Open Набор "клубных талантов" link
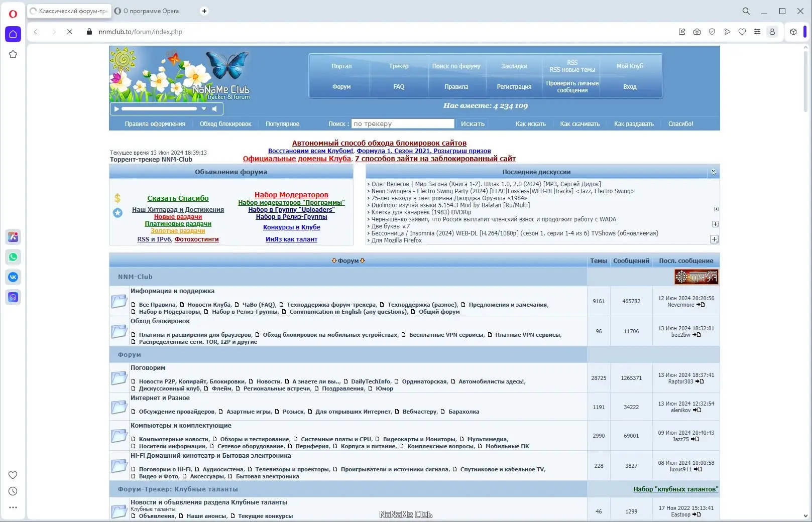The height and width of the screenshot is (522, 812). click(x=675, y=489)
